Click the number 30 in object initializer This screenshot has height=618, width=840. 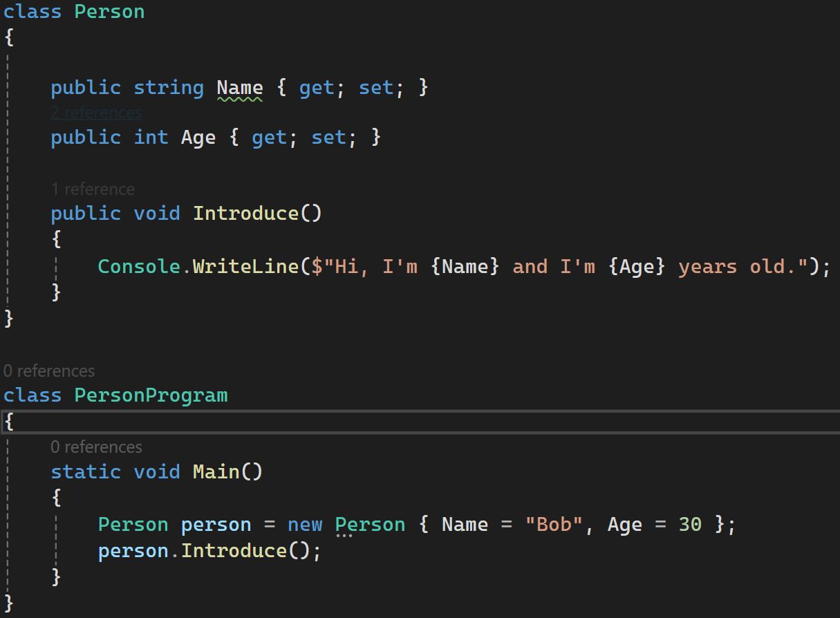689,525
